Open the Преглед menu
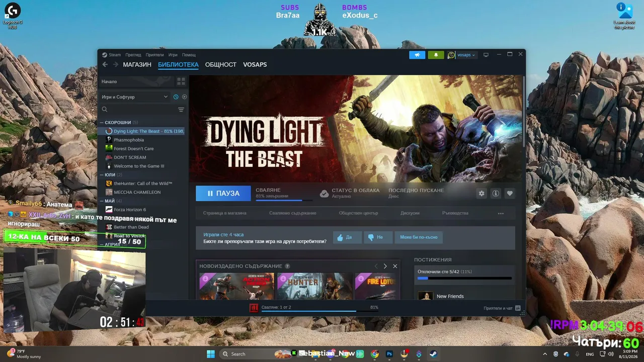The image size is (644, 362). point(133,55)
